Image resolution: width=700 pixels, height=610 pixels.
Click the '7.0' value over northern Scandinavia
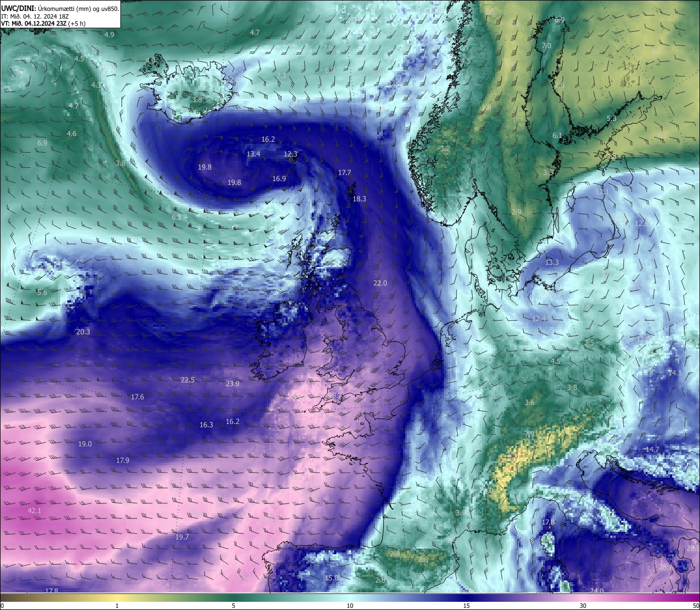coord(546,45)
